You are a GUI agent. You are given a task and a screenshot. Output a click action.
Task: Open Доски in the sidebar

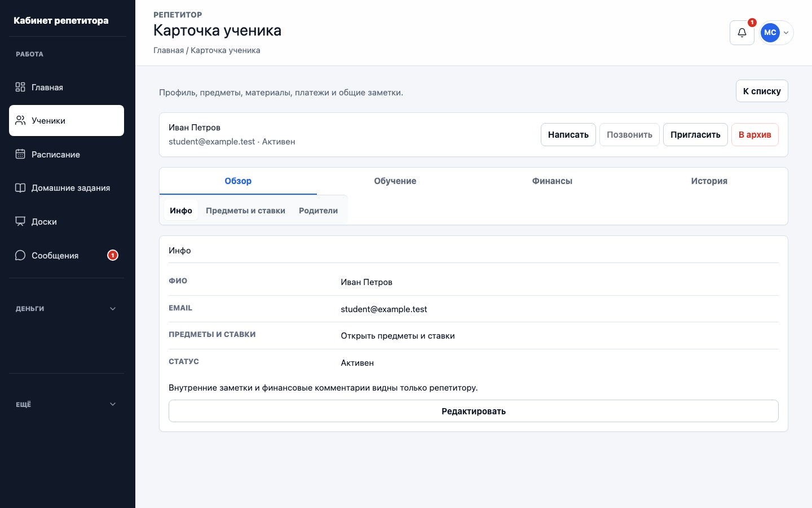(67, 221)
